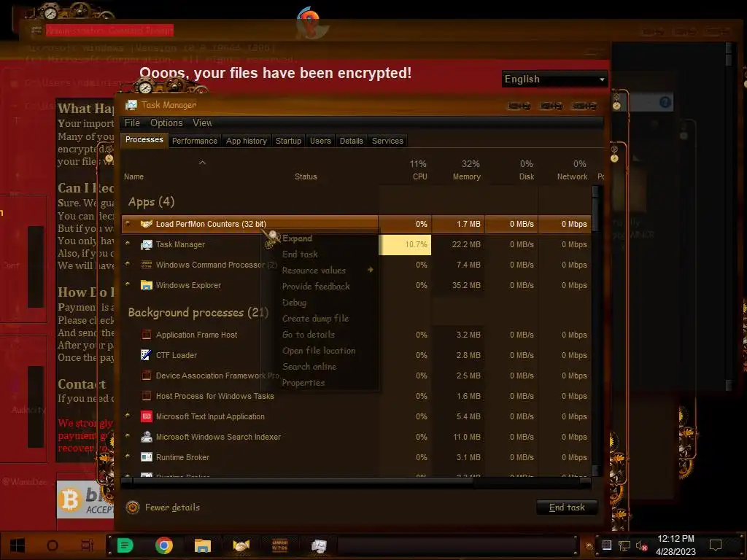The image size is (747, 560).
Task: Click the Task Manager process row icon
Action: tap(146, 244)
